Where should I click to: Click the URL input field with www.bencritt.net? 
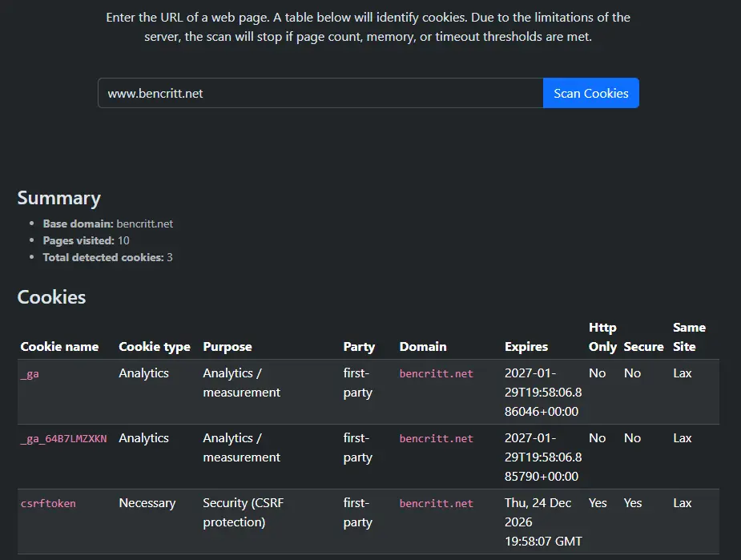click(x=320, y=93)
